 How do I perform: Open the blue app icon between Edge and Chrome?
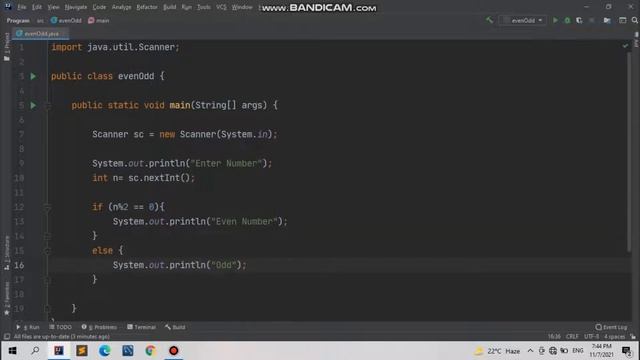pos(127,351)
